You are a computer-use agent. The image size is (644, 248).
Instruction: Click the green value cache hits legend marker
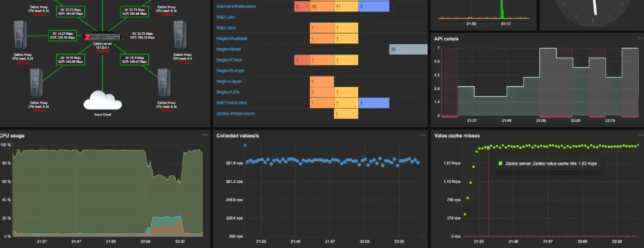tap(501, 164)
